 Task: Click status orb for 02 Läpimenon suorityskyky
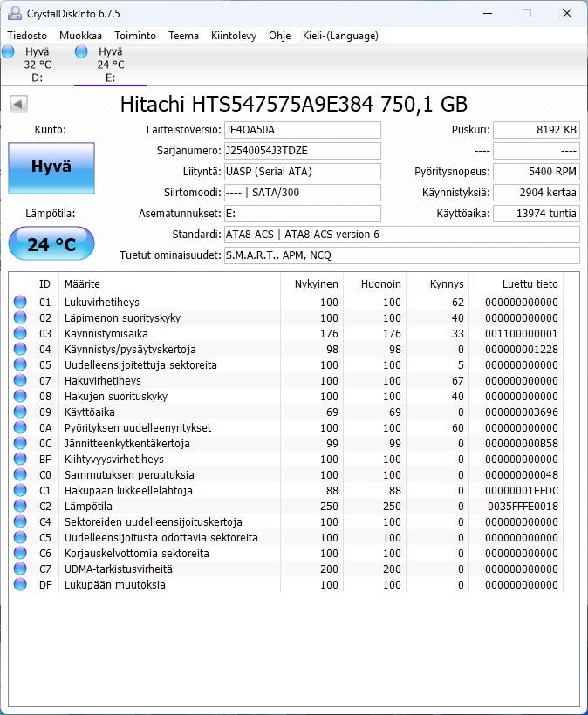(x=20, y=317)
